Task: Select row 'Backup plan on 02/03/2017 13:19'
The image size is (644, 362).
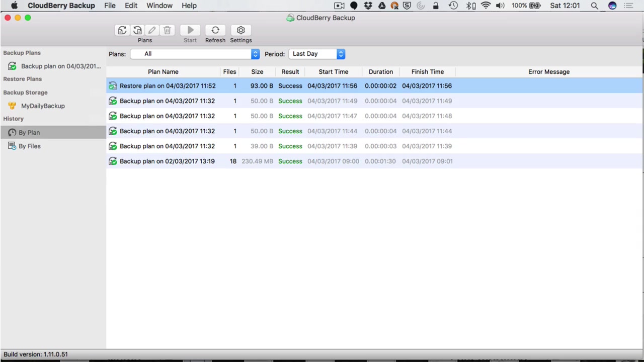Action: pos(374,161)
